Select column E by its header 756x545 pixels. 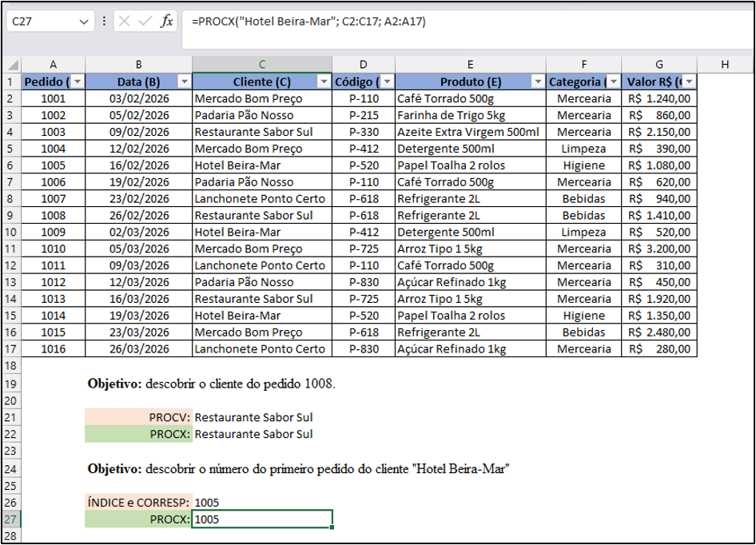(471, 65)
